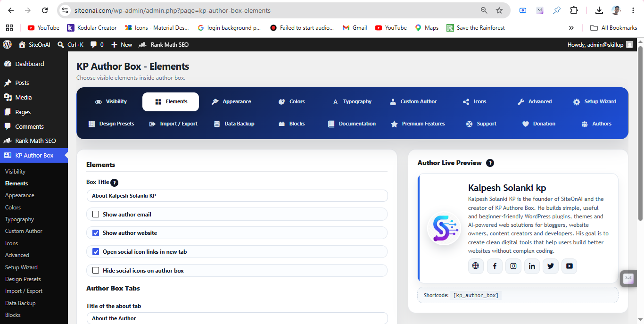The width and height of the screenshot is (644, 324).
Task: Open the Advanced tab
Action: [x=535, y=101]
